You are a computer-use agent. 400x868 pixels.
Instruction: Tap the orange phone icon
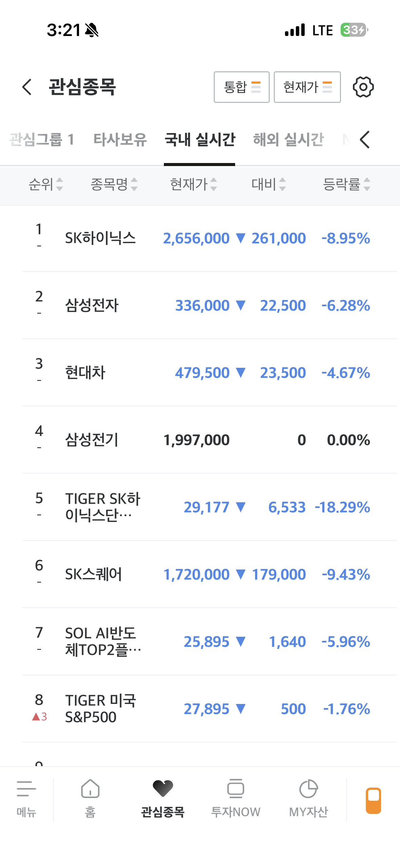point(373,800)
